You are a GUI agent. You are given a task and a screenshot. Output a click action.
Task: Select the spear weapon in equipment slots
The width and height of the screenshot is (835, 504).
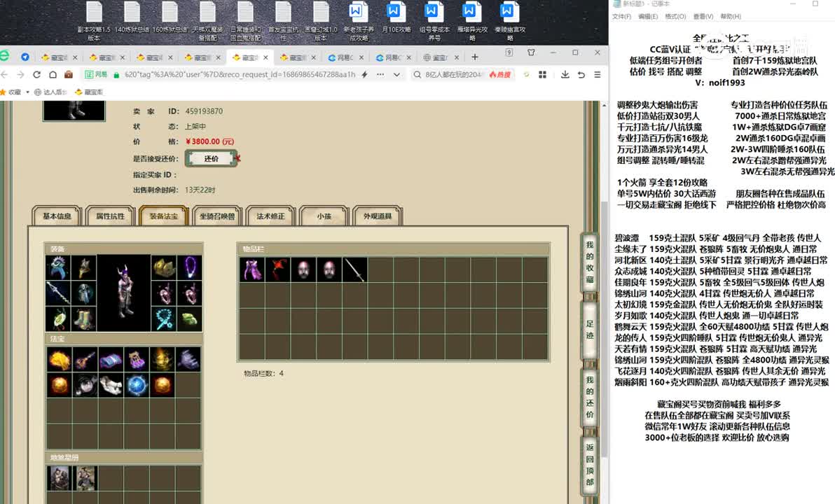(x=58, y=293)
